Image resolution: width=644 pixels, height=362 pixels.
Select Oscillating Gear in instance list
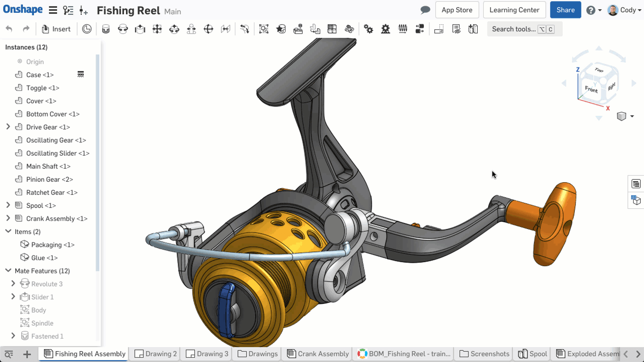56,140
